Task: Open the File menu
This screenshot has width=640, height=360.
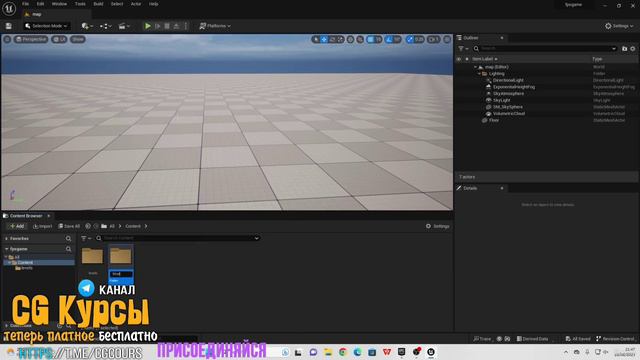Action: coord(25,4)
